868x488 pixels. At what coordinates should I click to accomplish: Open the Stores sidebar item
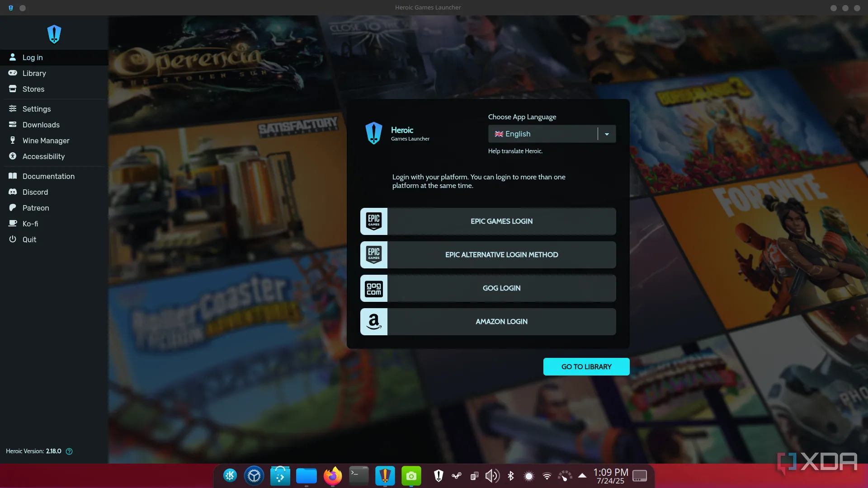pos(54,89)
